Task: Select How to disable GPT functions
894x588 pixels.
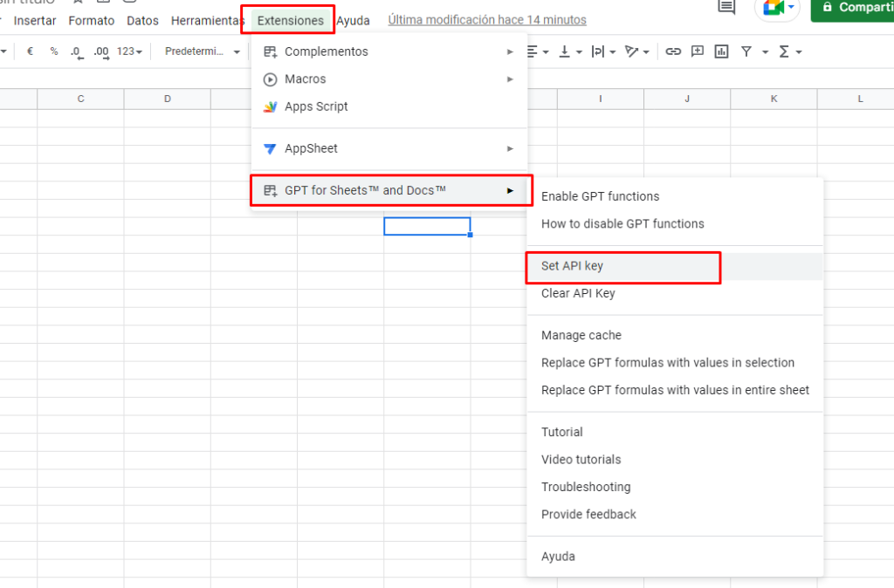Action: (x=675, y=223)
